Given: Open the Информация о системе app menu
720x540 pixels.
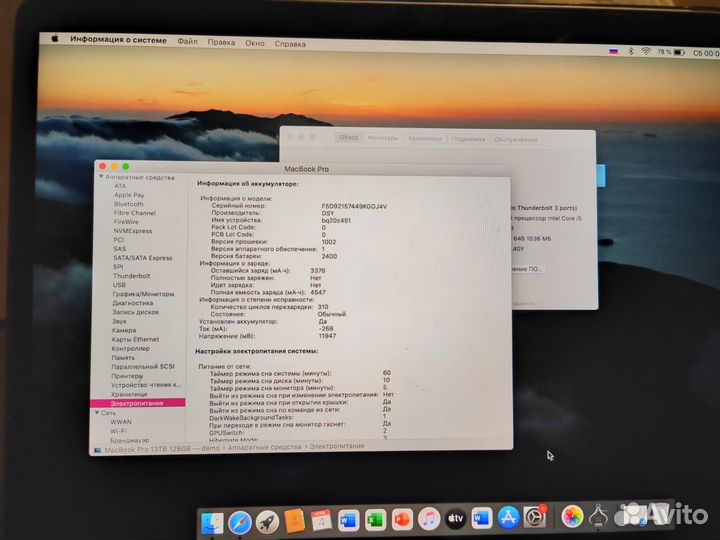Looking at the screenshot, I should click(x=118, y=40).
